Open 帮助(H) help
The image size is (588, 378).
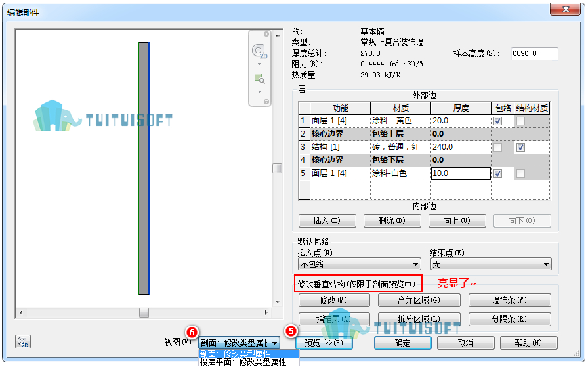point(528,343)
